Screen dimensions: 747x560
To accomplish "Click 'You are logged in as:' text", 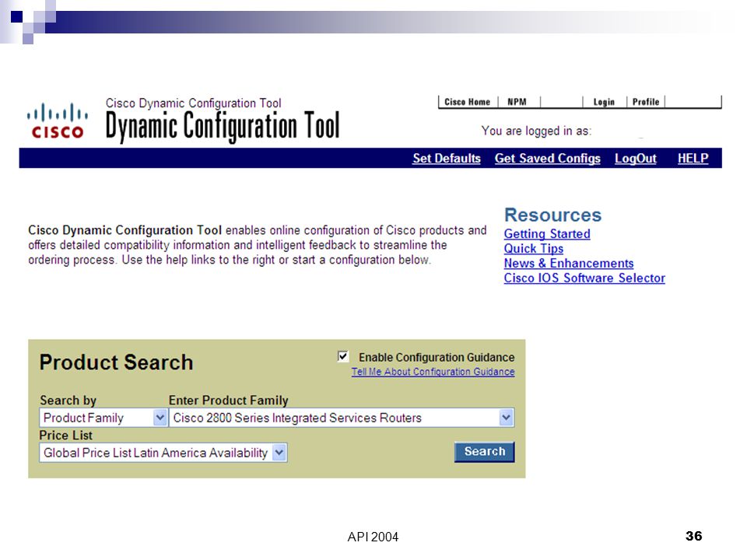I will [x=536, y=131].
